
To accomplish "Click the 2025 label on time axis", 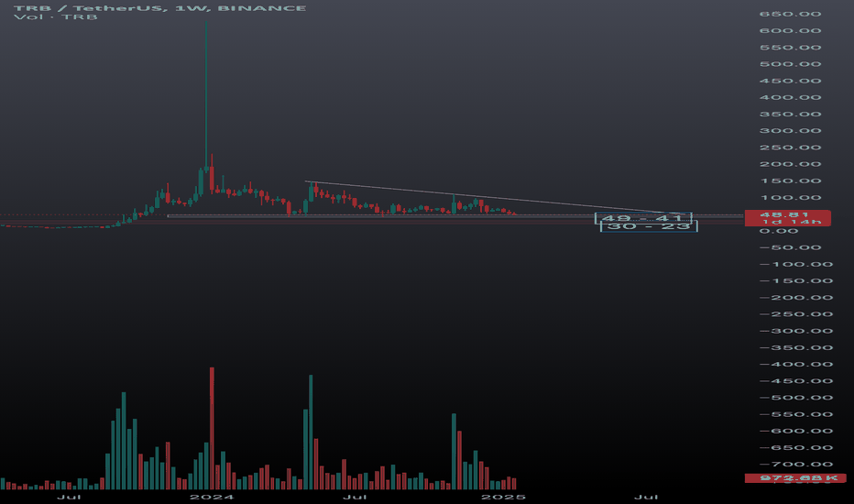I will 503,497.
